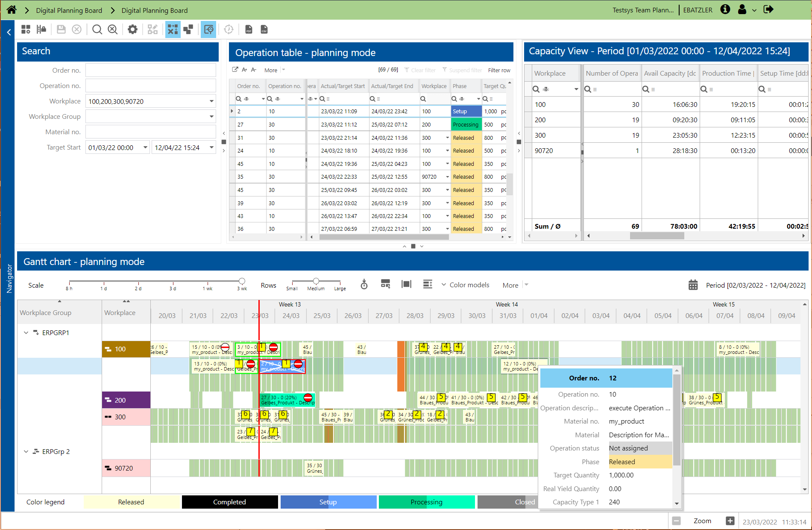Click the PDF export icon
This screenshot has height=530, width=812.
point(249,29)
